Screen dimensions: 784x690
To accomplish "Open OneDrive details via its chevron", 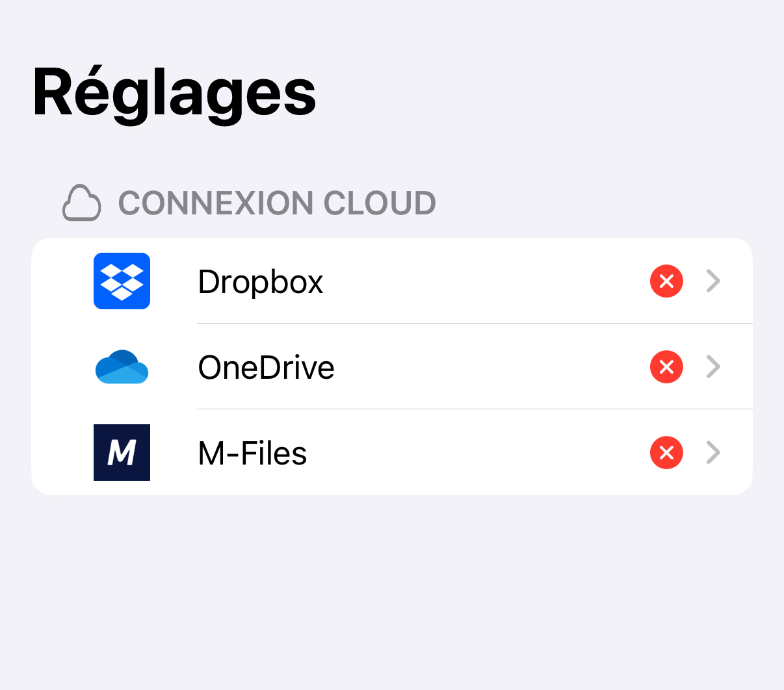I will tap(713, 367).
